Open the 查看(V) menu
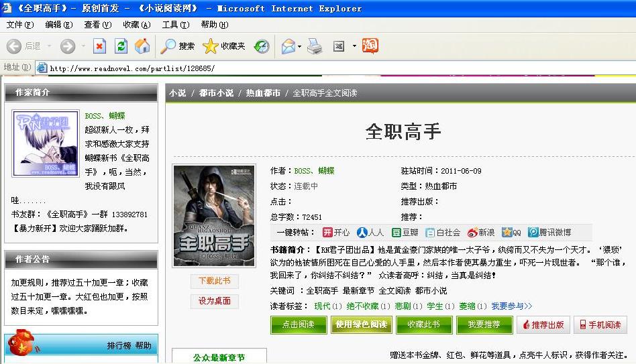The width and height of the screenshot is (636, 364). [x=98, y=25]
